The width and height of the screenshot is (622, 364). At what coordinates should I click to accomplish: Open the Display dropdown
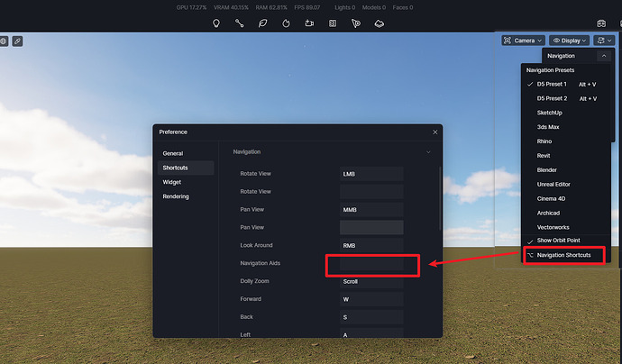click(x=570, y=41)
